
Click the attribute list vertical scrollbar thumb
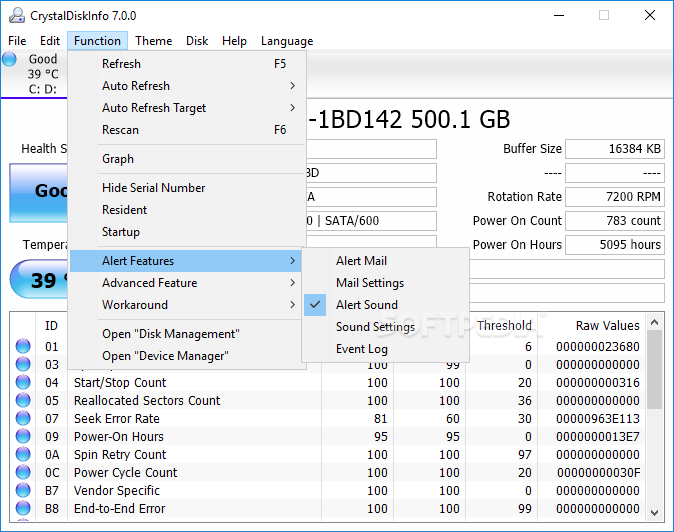tap(654, 370)
